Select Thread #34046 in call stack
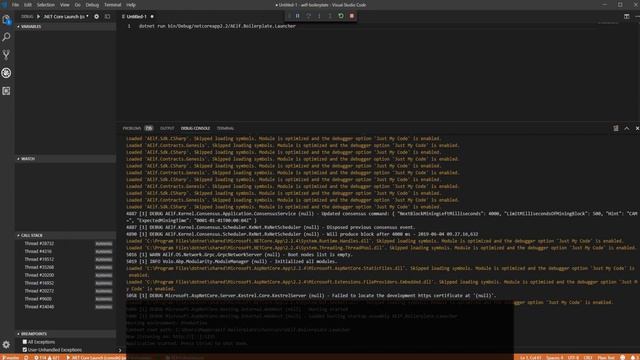 39,307
